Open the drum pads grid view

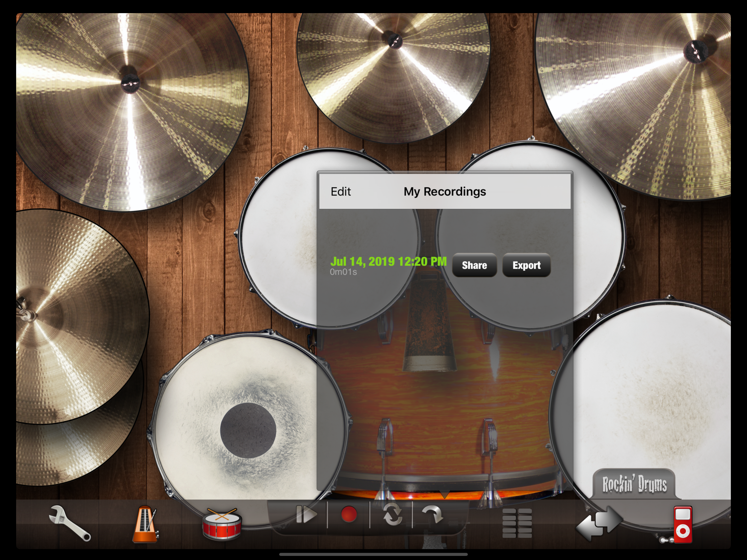[517, 523]
